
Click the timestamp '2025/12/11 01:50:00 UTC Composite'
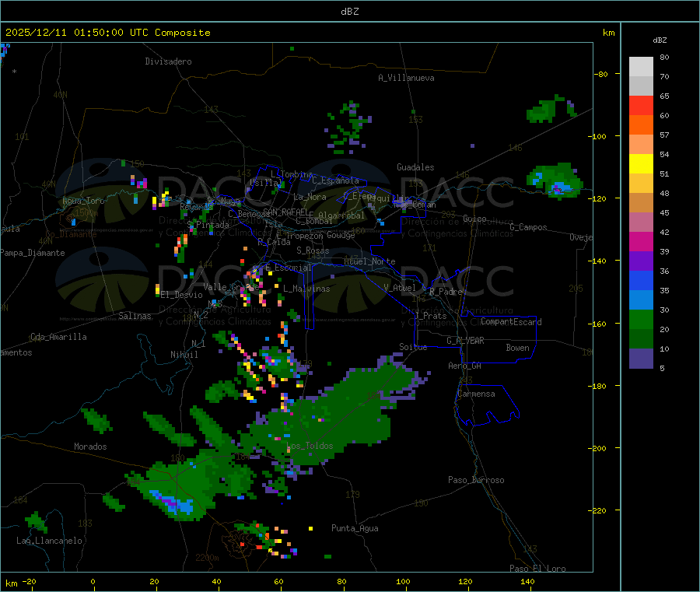tap(107, 33)
